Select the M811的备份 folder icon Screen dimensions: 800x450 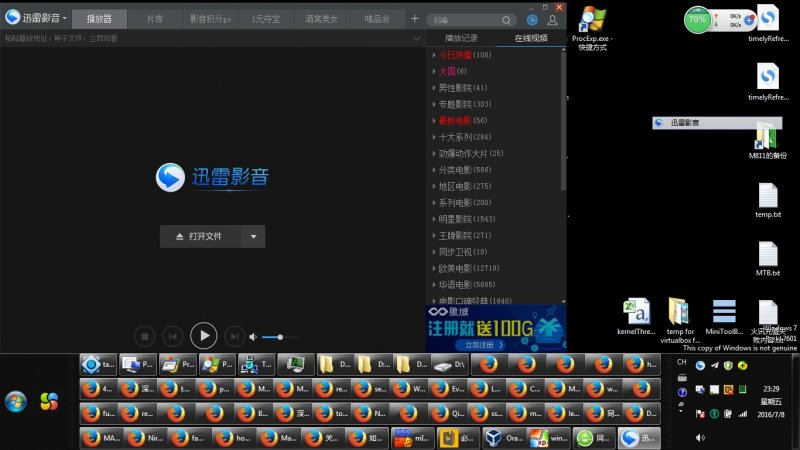767,141
